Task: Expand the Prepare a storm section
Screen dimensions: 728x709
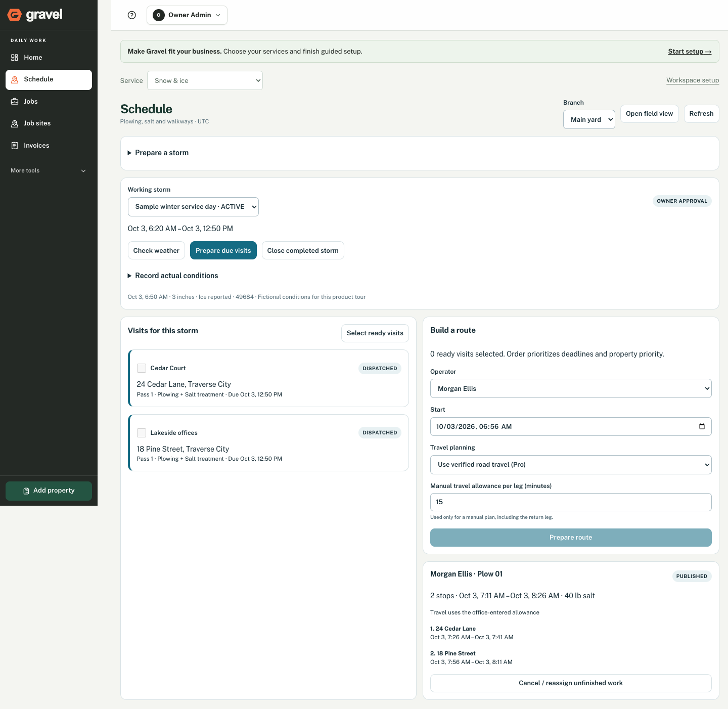Action: tap(158, 153)
